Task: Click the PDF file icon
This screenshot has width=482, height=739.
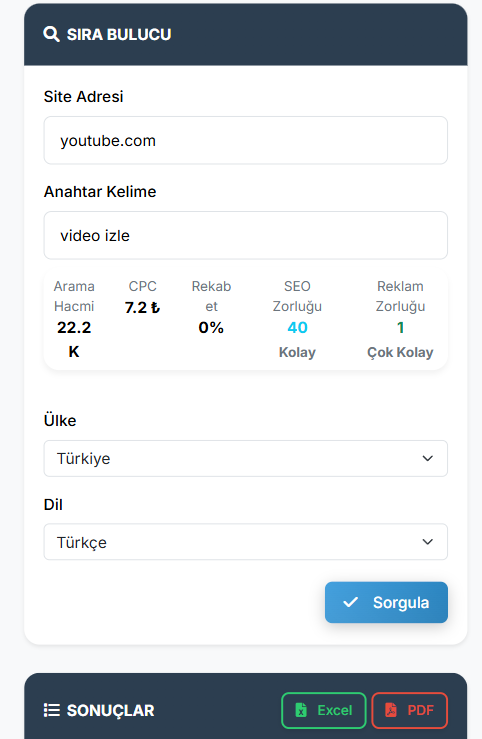Action: (391, 710)
